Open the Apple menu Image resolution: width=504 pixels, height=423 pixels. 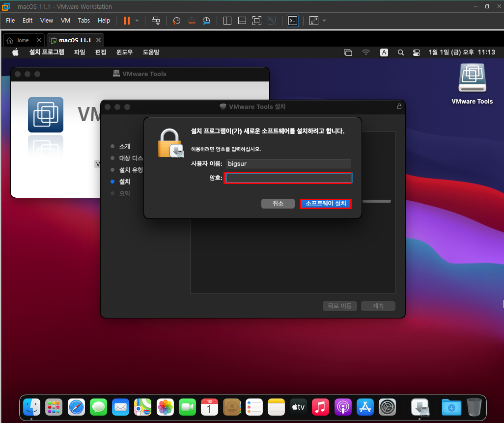point(15,52)
